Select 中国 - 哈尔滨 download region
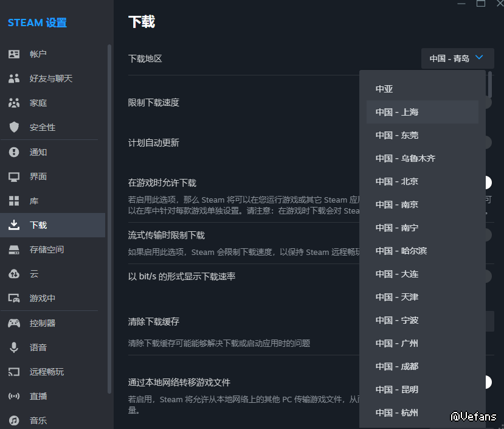Viewport: 504px width, 429px height. [x=423, y=251]
